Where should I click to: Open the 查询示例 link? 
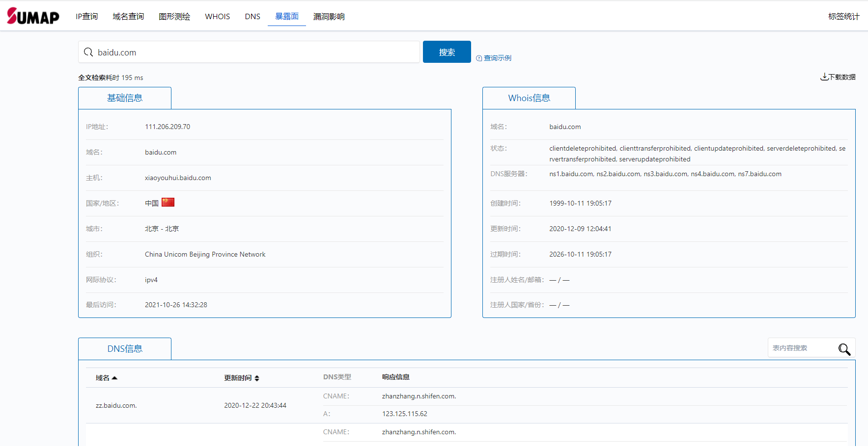tap(498, 58)
